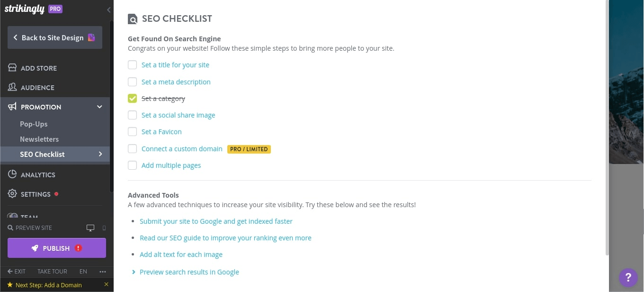Switch to mobile preview icon

[104, 228]
